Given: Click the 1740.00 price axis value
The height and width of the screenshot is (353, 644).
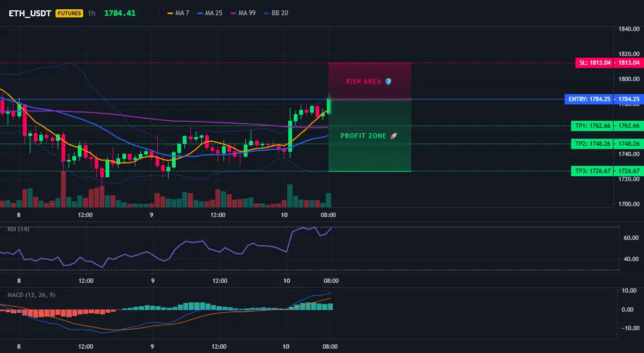Looking at the screenshot, I should [x=629, y=154].
